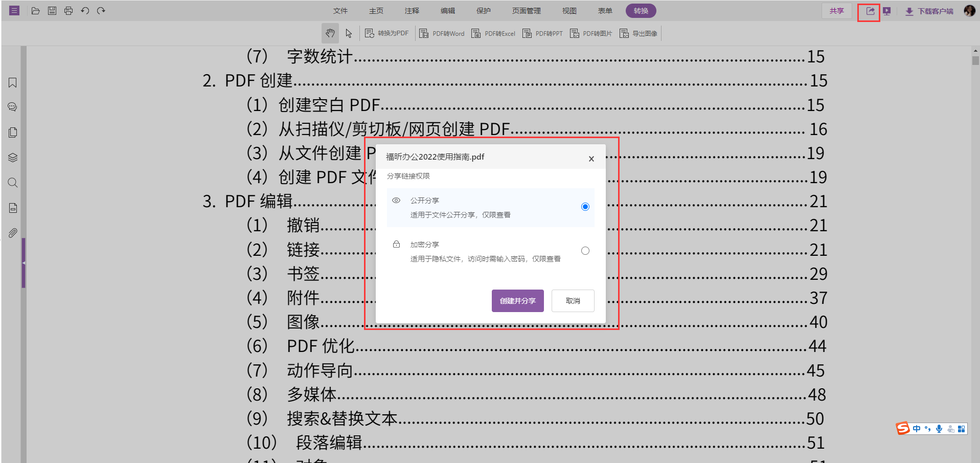The image size is (980, 463).
Task: Toggle Chinese/English input in Sogou tray
Action: pyautogui.click(x=917, y=428)
